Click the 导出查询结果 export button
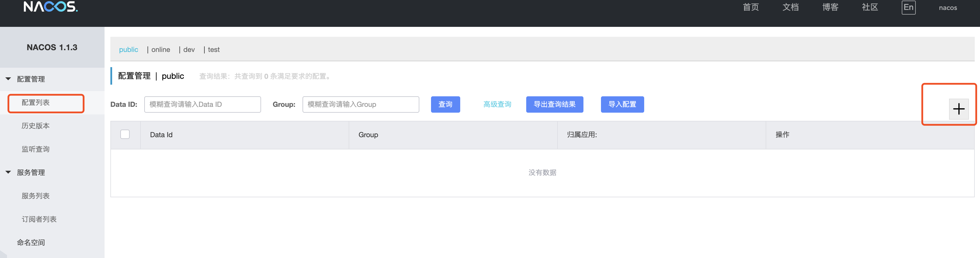 (x=554, y=104)
